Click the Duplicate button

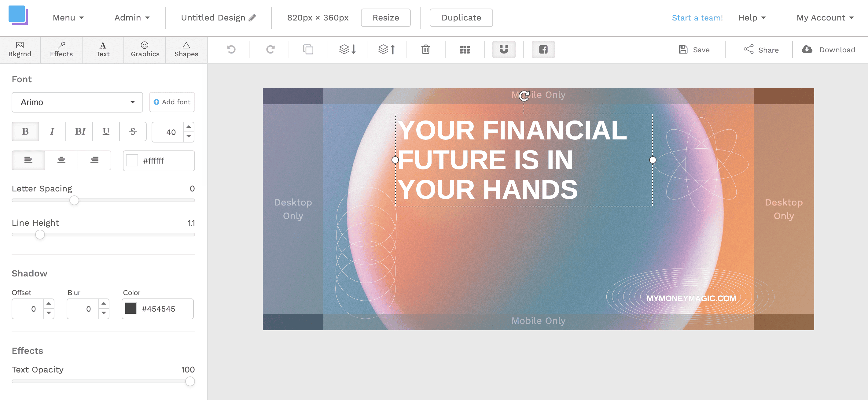click(x=461, y=17)
